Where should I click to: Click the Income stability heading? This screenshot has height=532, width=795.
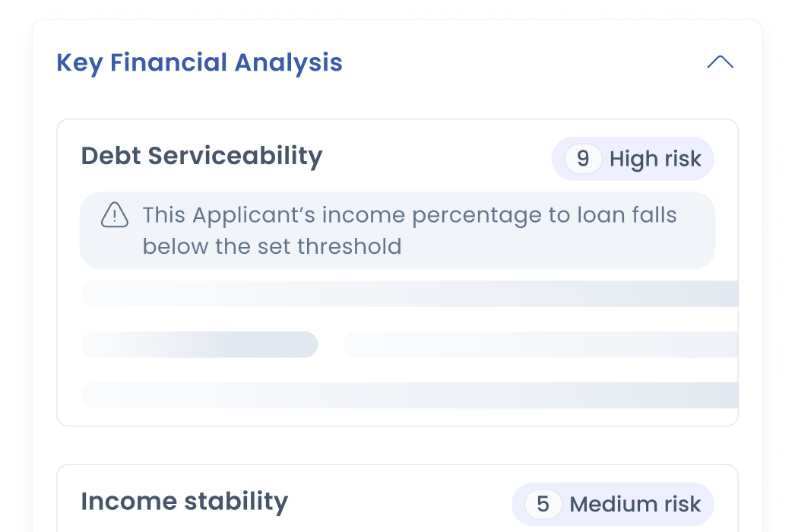[184, 502]
